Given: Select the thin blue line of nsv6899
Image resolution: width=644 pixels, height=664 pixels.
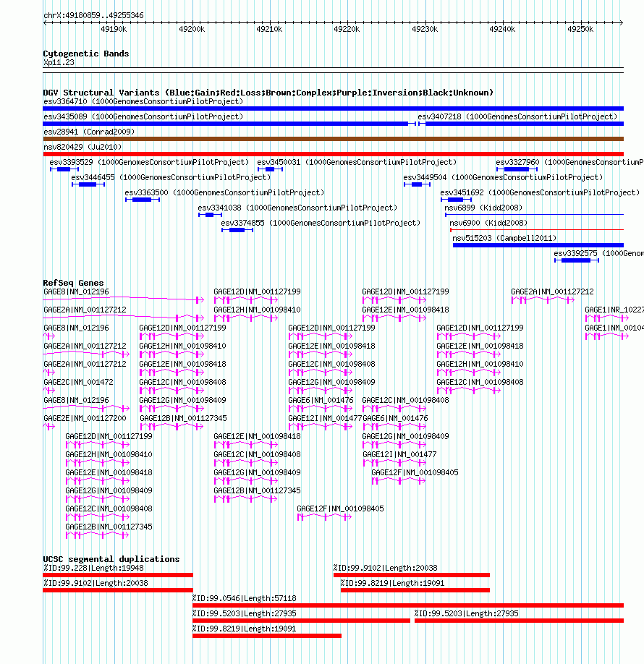Looking at the screenshot, I should pos(534,215).
